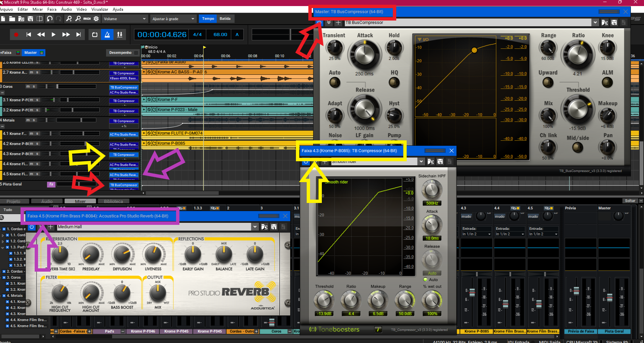Toggle the Auto release option in TB Compressor
644x343 pixels.
click(x=426, y=279)
